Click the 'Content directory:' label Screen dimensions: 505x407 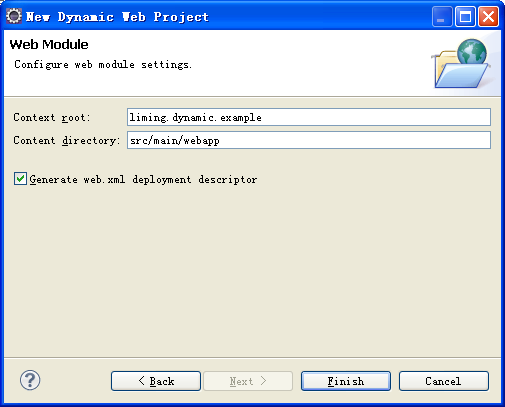(x=66, y=140)
